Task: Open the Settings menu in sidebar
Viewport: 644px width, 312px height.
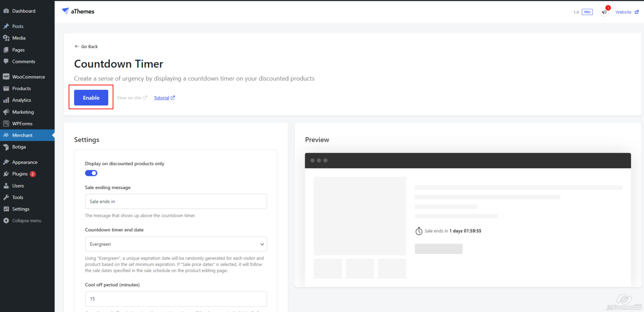Action: (27, 209)
